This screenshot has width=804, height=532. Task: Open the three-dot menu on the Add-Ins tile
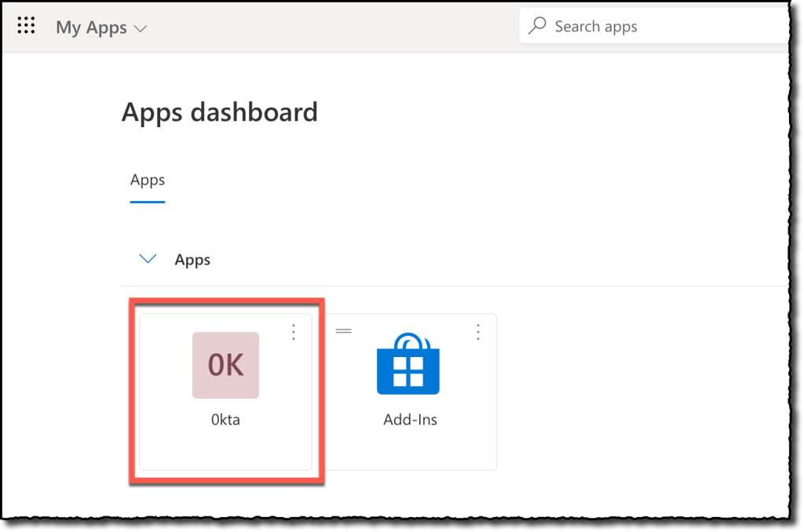(x=478, y=332)
